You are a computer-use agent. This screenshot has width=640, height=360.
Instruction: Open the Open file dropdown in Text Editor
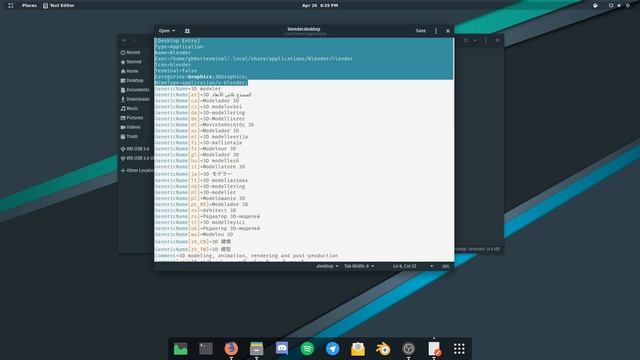(x=167, y=31)
